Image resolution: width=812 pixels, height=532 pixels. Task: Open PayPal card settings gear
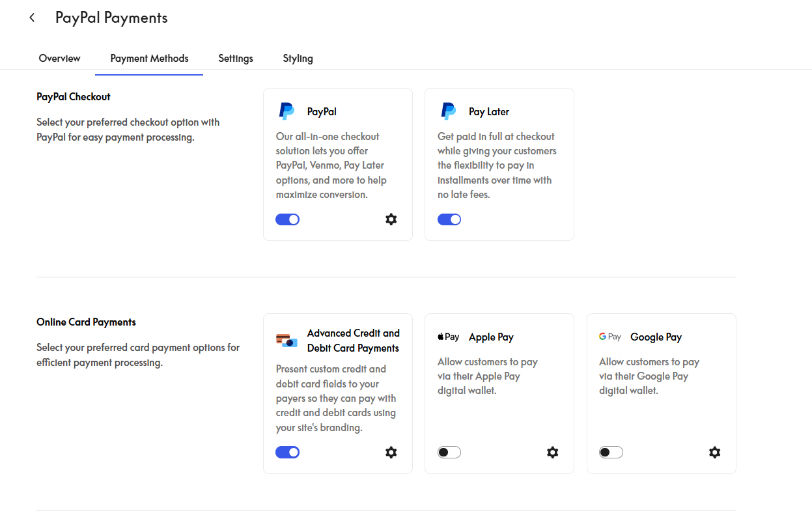pos(391,219)
